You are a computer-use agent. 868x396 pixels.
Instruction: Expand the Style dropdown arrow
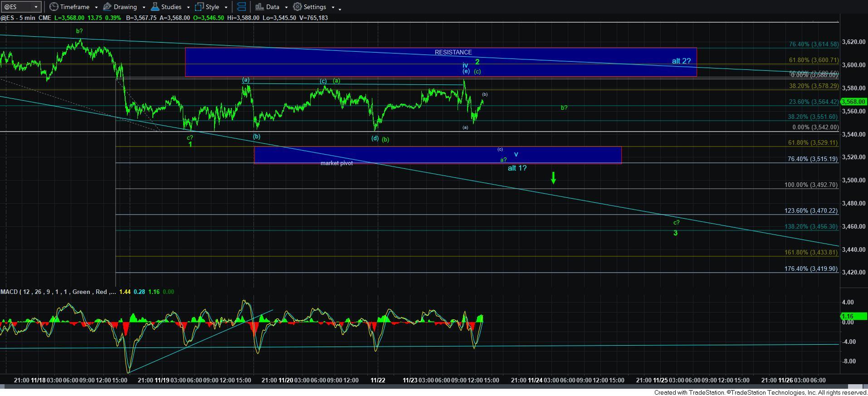pos(226,7)
